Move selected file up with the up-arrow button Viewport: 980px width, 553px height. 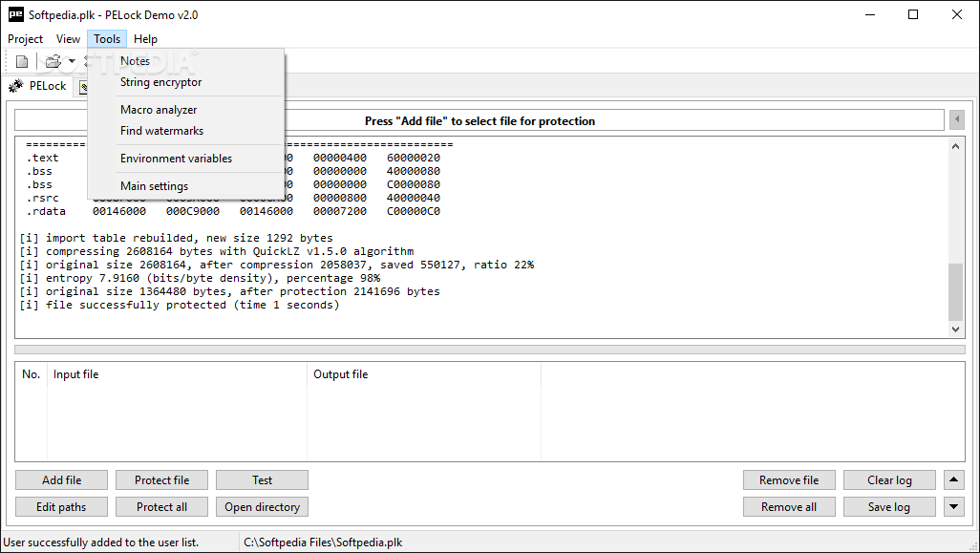pyautogui.click(x=954, y=479)
